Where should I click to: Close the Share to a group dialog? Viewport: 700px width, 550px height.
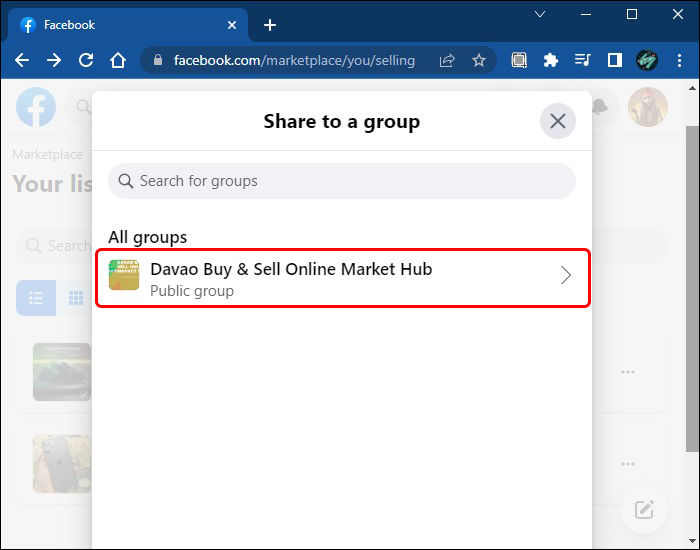point(558,121)
